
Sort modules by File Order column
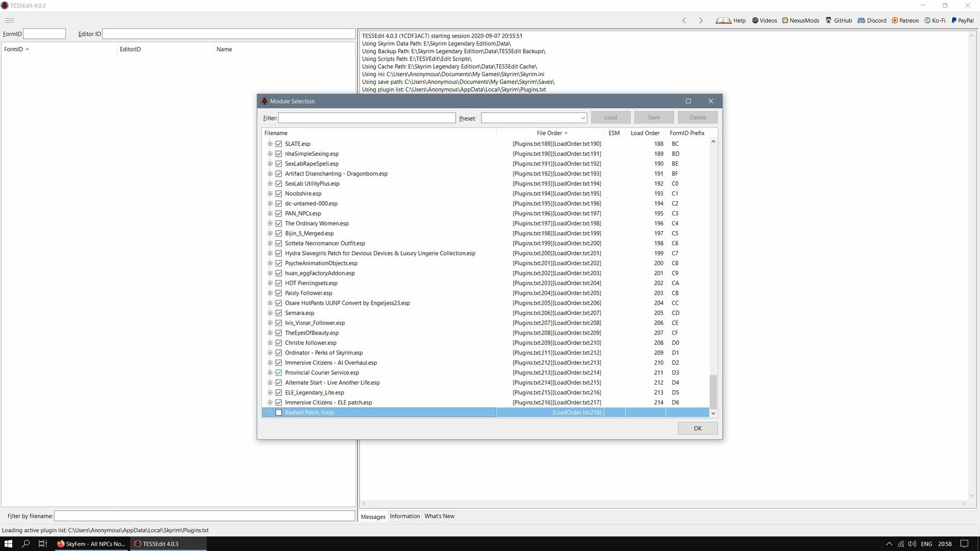click(550, 133)
